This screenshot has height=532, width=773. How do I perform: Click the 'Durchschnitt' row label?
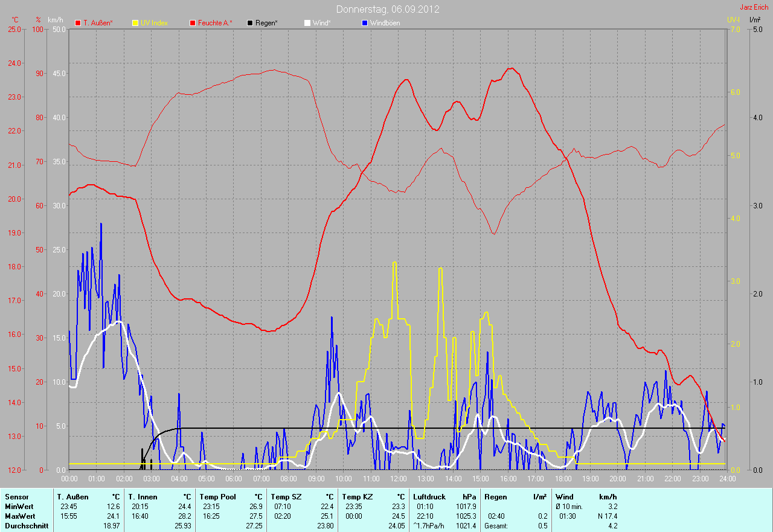25,526
